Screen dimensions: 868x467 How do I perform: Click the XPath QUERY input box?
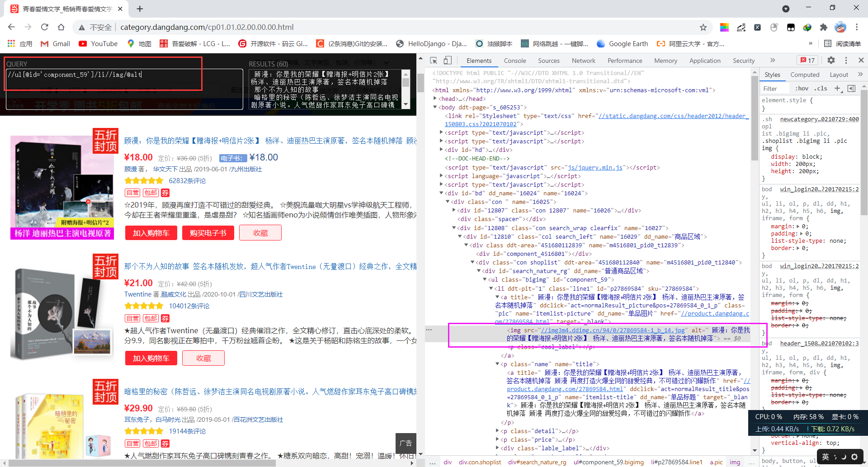[124, 89]
